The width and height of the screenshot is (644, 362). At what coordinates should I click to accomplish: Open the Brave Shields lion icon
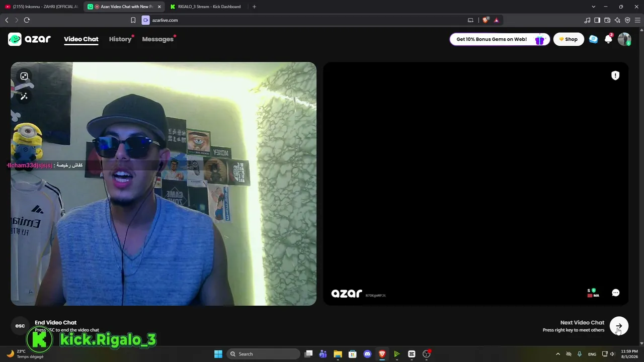pyautogui.click(x=486, y=20)
